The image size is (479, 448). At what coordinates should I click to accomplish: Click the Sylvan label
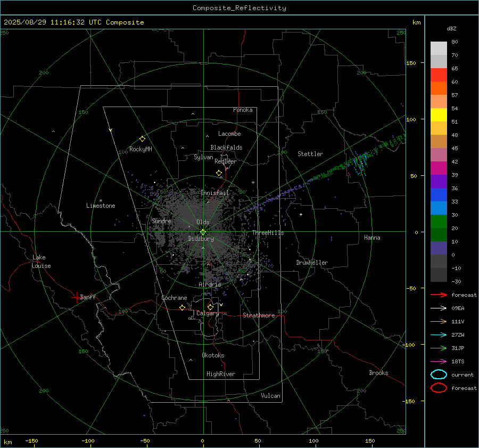point(203,157)
